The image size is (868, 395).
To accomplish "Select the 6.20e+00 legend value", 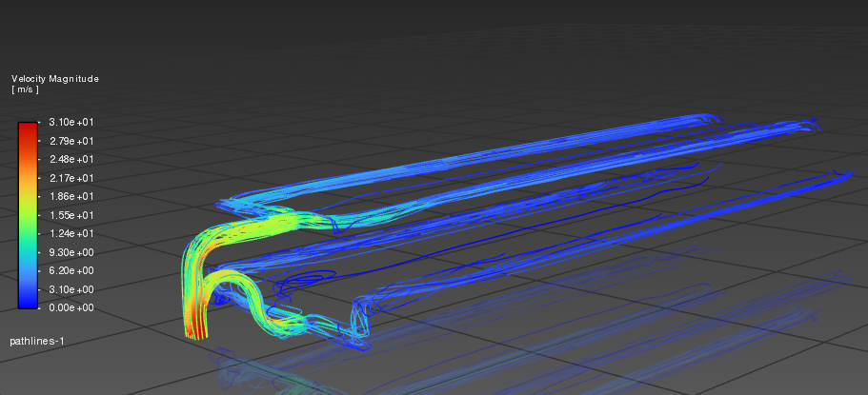I will pos(71,270).
